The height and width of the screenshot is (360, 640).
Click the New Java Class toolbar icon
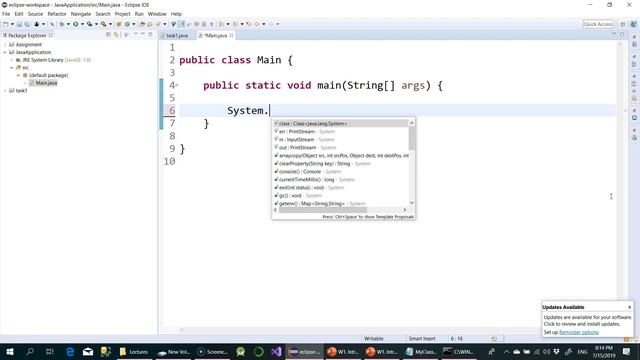[x=127, y=24]
